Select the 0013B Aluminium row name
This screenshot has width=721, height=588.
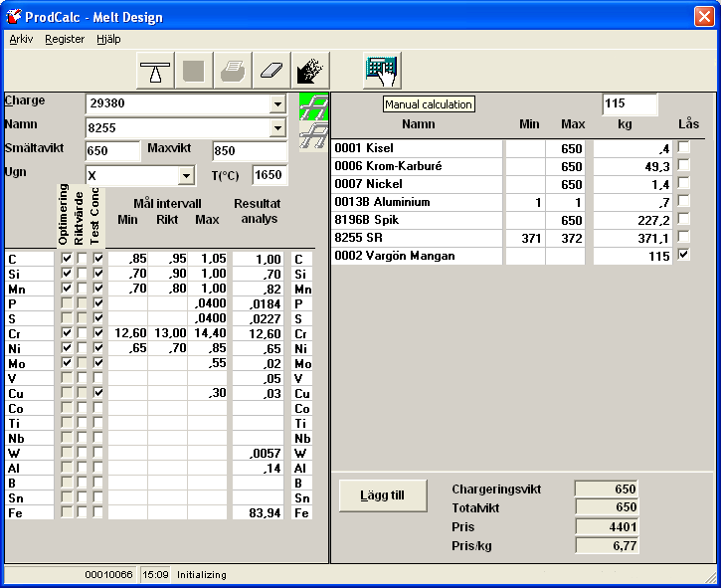tap(417, 202)
